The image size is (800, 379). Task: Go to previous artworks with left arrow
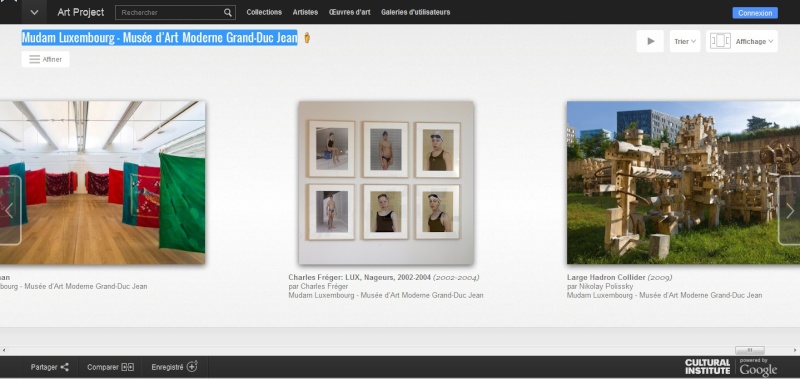pyautogui.click(x=10, y=210)
